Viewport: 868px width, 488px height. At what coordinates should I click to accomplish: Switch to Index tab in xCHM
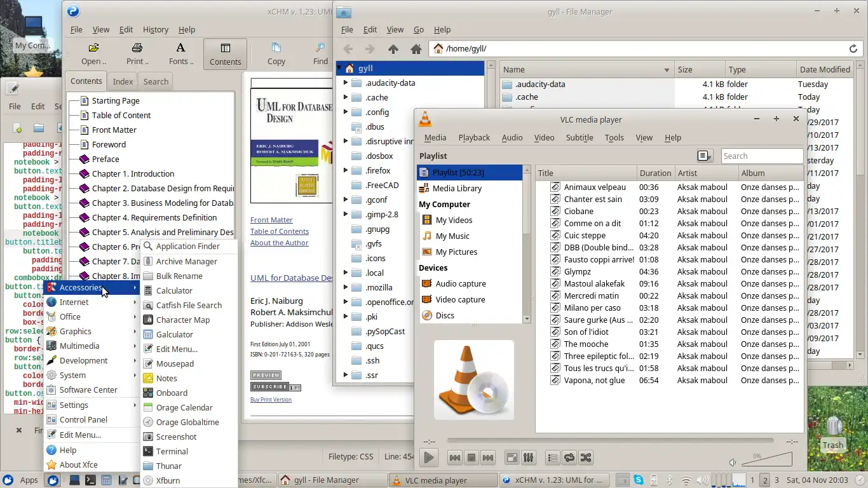click(123, 81)
